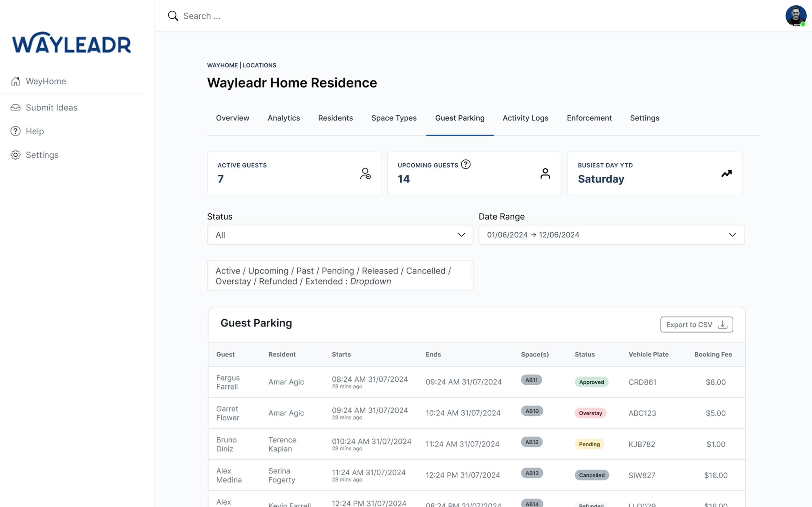Click the WayHome sidebar home icon
This screenshot has height=507, width=812.
click(15, 81)
